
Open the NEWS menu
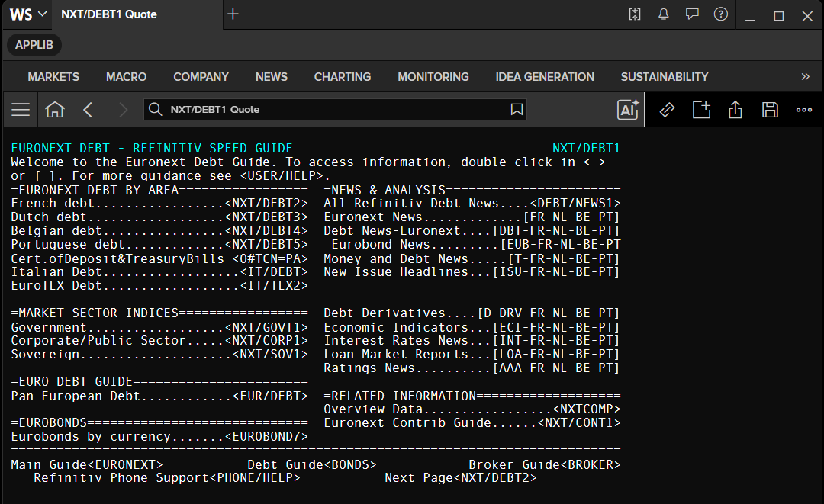tap(271, 77)
